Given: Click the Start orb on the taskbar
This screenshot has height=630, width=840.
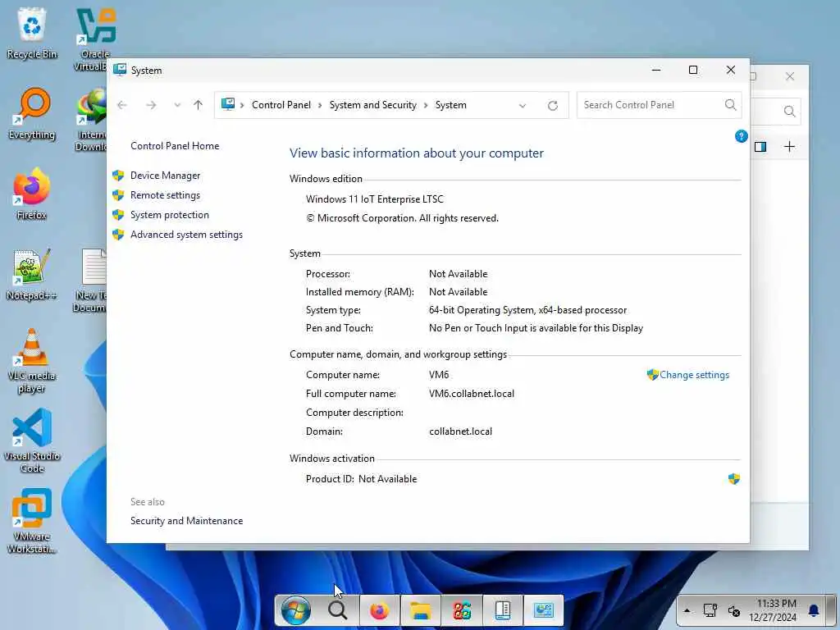Looking at the screenshot, I should (295, 610).
